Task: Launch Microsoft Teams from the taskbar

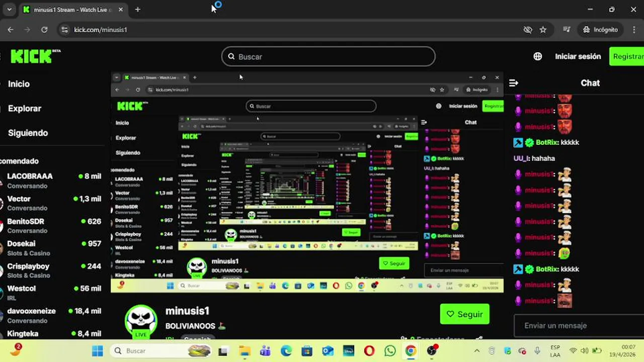Action: tap(265, 351)
